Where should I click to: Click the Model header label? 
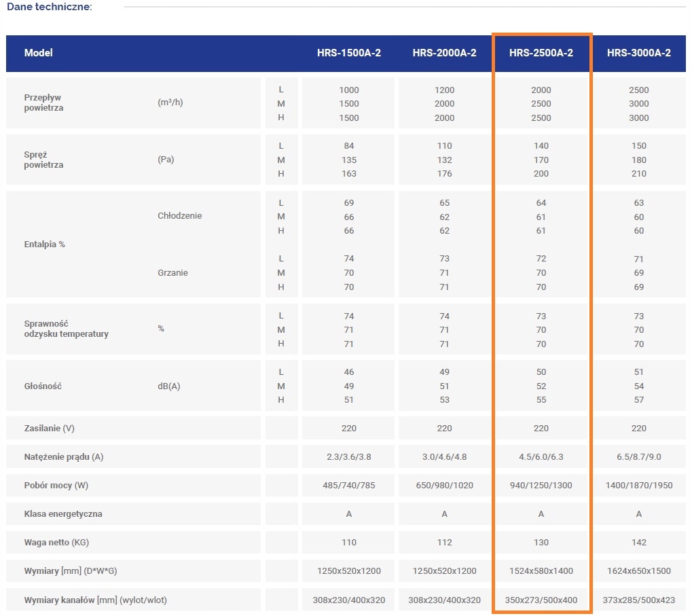pos(39,53)
